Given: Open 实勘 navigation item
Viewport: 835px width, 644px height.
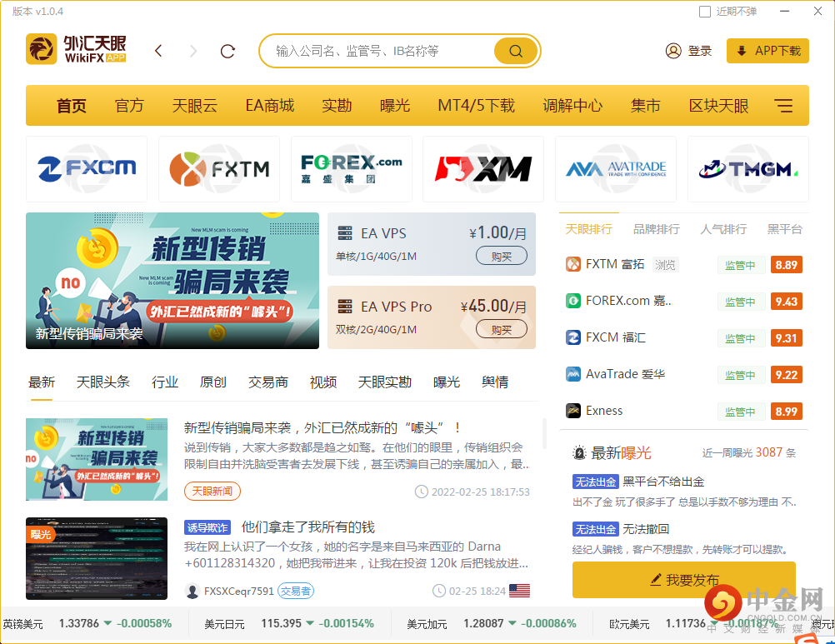Looking at the screenshot, I should point(337,105).
